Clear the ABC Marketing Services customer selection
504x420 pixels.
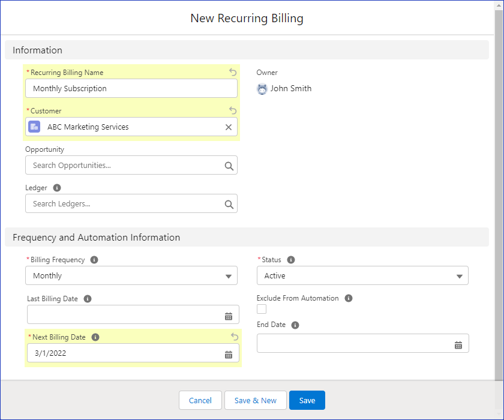click(229, 127)
